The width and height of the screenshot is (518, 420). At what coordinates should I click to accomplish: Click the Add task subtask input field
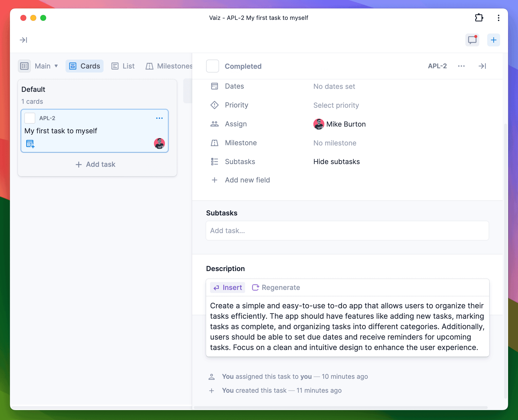tap(347, 231)
